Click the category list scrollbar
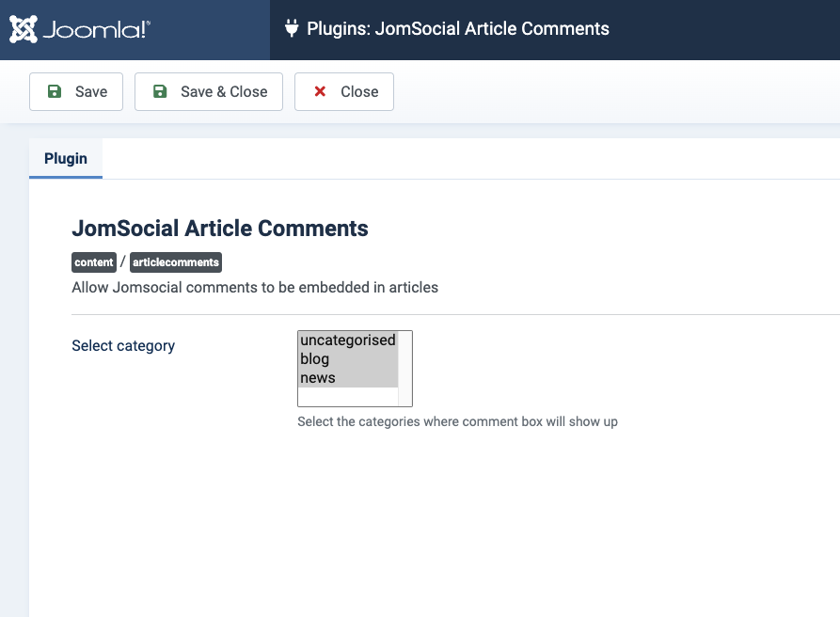This screenshot has height=617, width=840. point(405,368)
